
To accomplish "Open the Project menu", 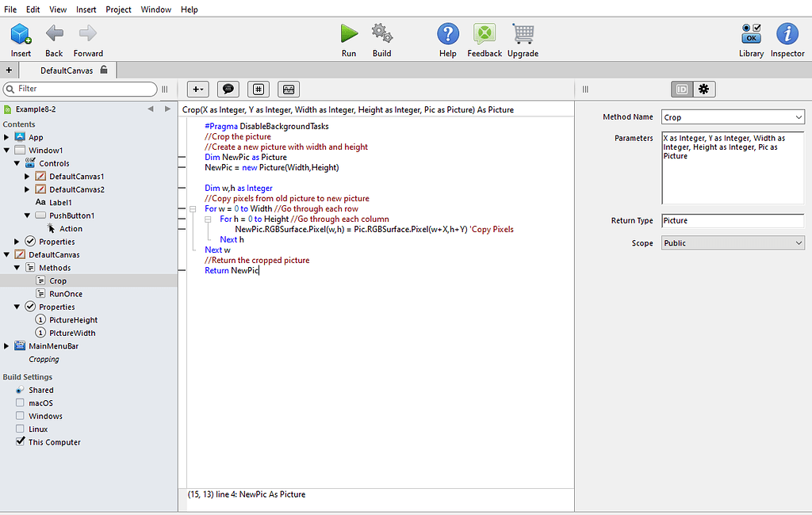I will (x=118, y=9).
